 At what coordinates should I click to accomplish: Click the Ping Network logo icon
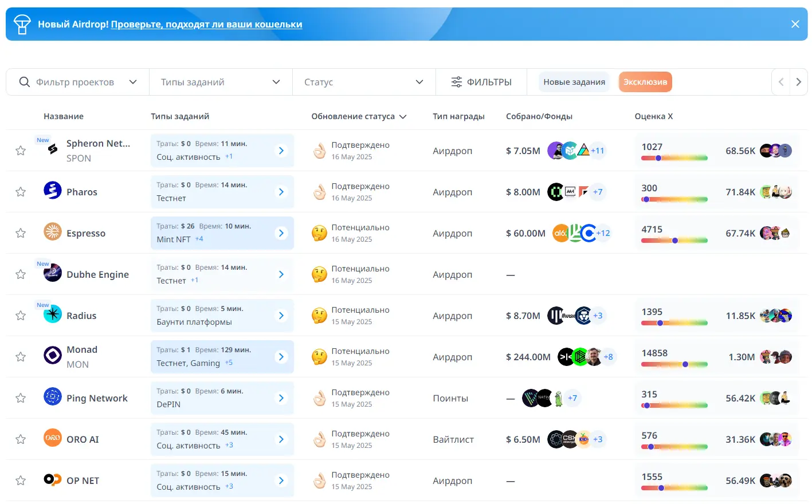[x=53, y=396]
